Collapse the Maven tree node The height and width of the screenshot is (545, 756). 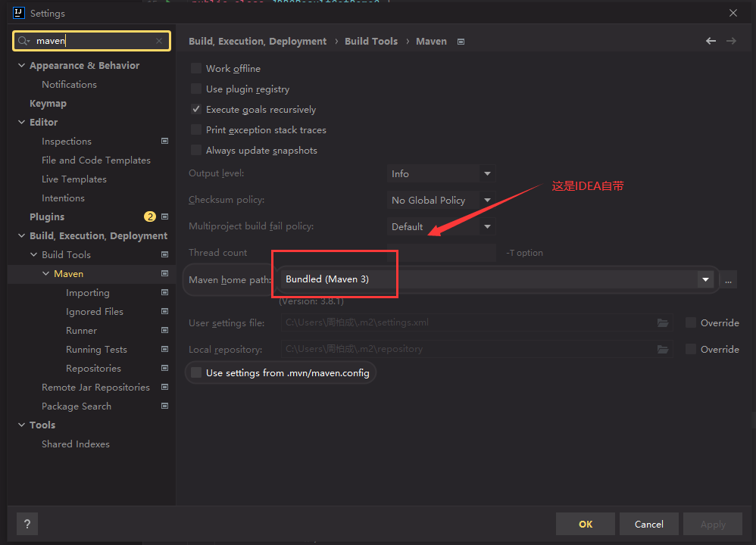(45, 273)
